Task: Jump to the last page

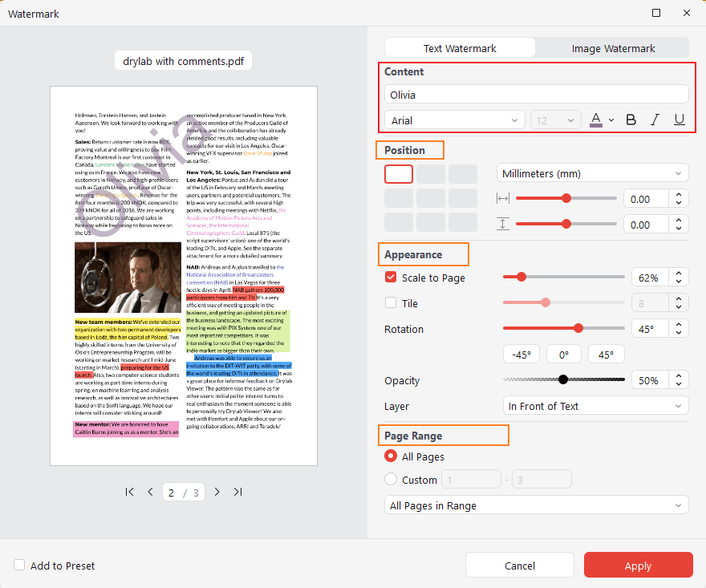Action: click(x=237, y=492)
